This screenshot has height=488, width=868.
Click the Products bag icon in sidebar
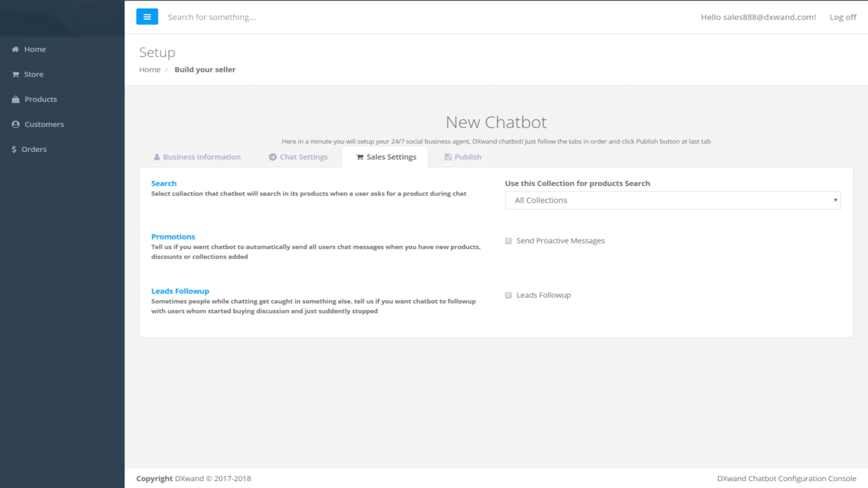tap(16, 100)
